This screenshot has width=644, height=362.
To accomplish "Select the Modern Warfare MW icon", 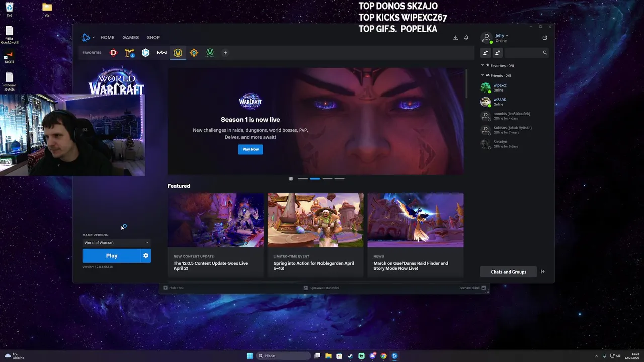I will (x=162, y=53).
